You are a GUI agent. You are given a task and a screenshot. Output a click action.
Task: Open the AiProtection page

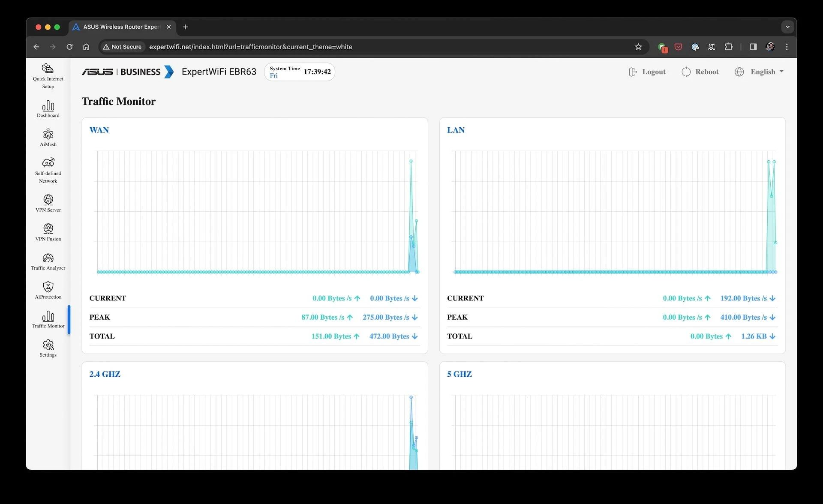pos(48,290)
